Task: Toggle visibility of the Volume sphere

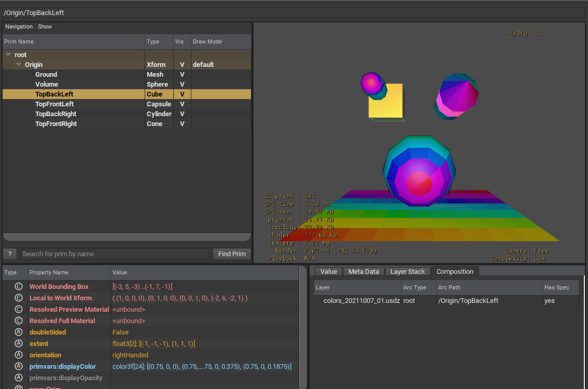Action: tap(182, 85)
